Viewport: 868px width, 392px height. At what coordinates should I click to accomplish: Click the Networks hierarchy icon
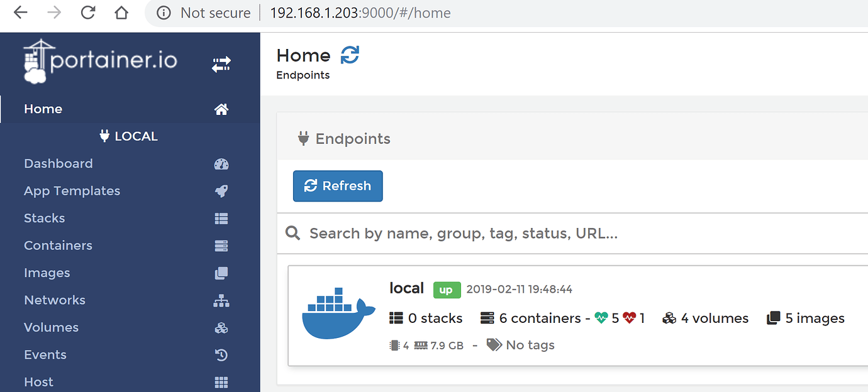221,300
